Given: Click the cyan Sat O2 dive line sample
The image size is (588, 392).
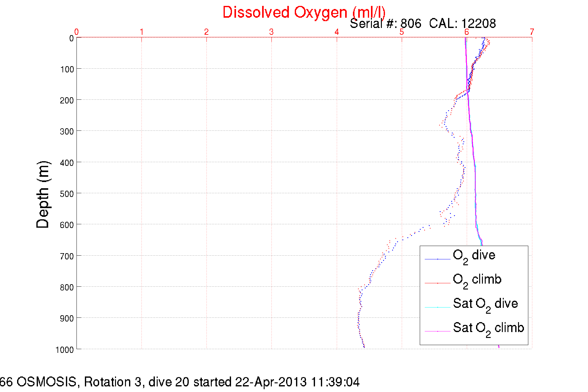Looking at the screenshot, I should 438,307.
